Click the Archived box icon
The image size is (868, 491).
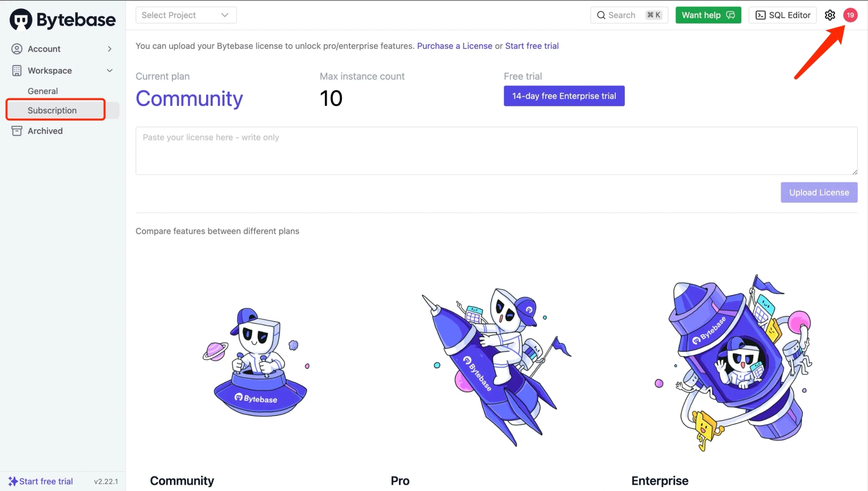tap(17, 131)
